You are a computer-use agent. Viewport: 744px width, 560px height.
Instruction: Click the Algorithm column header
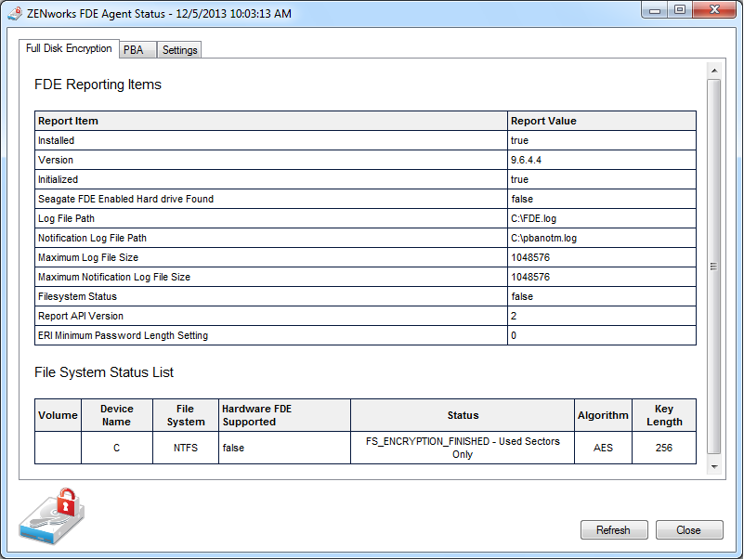coord(603,415)
